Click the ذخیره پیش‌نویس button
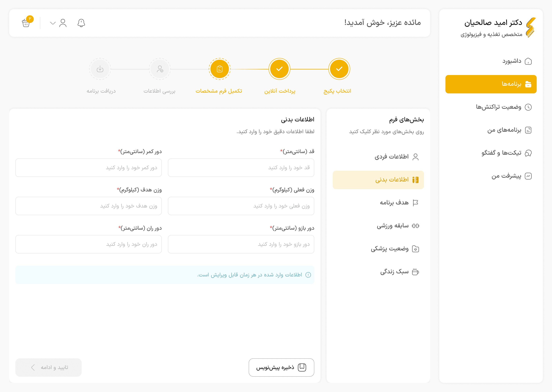552x392 pixels. pyautogui.click(x=281, y=367)
